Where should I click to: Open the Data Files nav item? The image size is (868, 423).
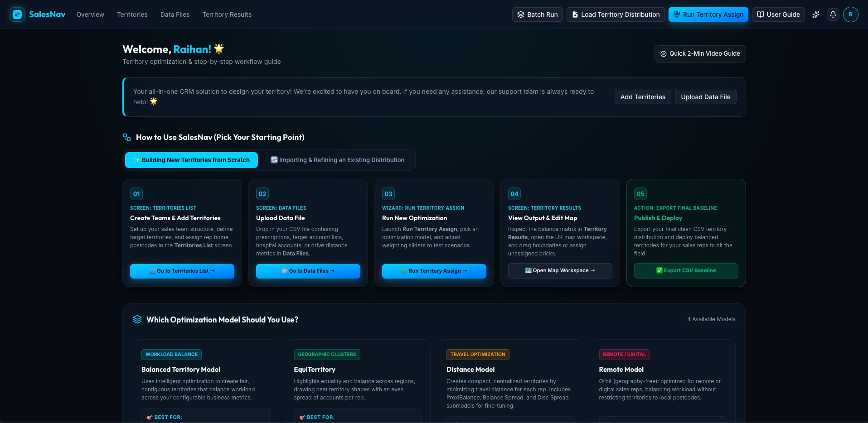click(x=175, y=14)
